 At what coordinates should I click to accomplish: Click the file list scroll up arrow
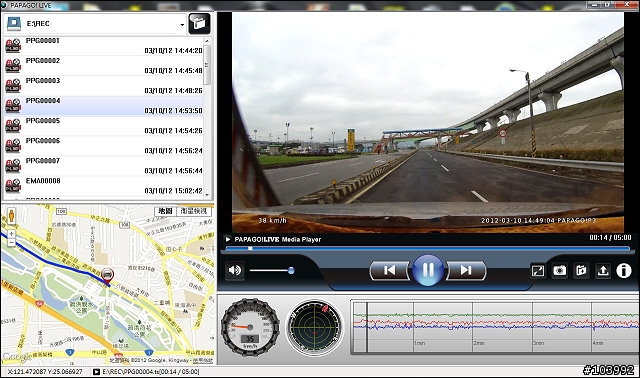click(x=207, y=41)
